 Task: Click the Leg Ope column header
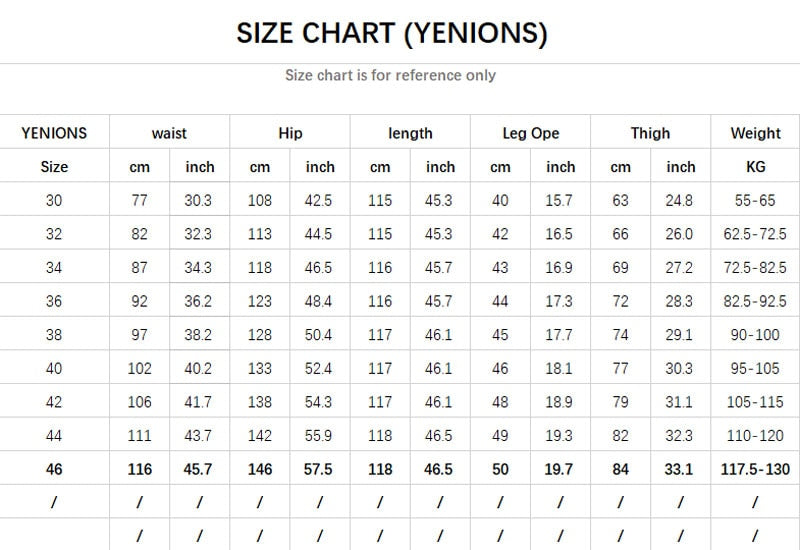point(531,133)
